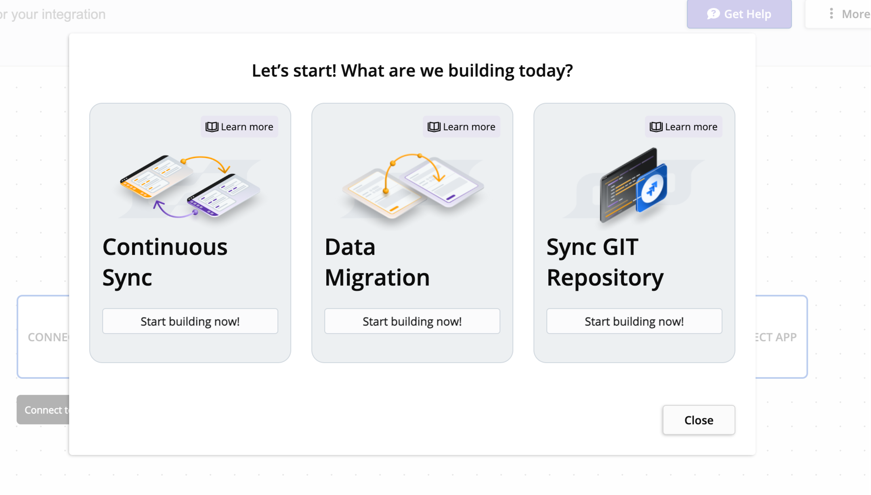Click the Data Migration tablets illustration
871x495 pixels.
(x=412, y=185)
